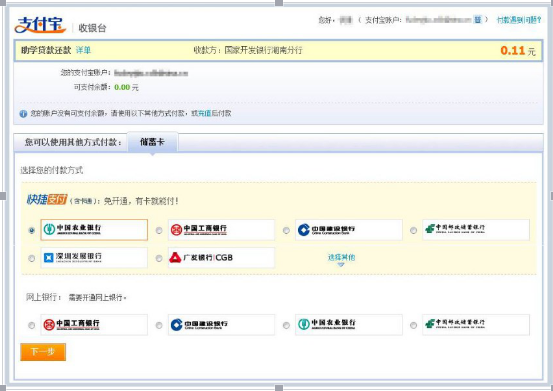Select 中国工商银行 radio under 网上银行

(32, 325)
